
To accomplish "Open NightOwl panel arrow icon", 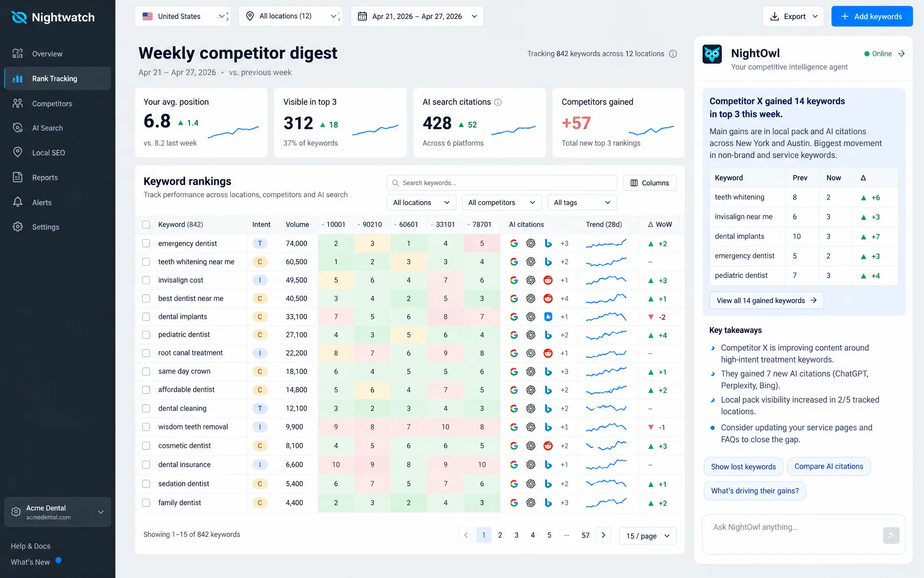I will click(901, 54).
